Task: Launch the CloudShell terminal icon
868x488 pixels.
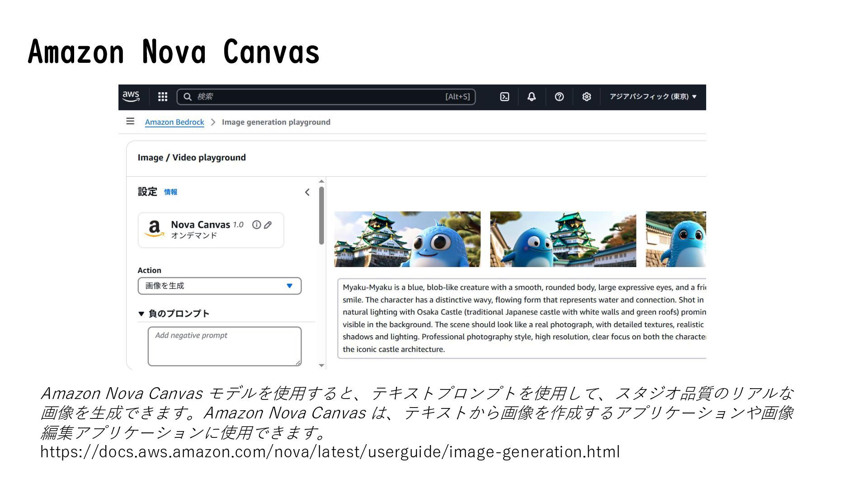Action: point(505,97)
